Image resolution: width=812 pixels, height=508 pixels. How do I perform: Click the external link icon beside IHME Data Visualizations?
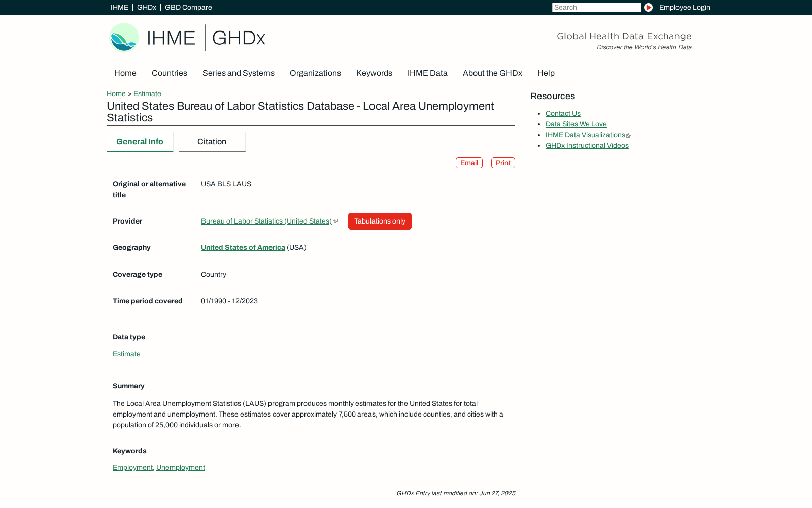tap(629, 135)
